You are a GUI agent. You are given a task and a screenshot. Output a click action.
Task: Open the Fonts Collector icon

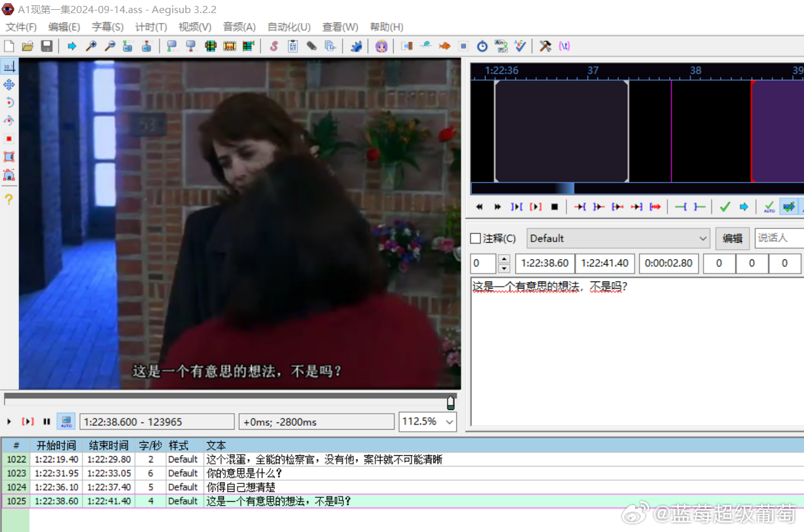pyautogui.click(x=330, y=46)
